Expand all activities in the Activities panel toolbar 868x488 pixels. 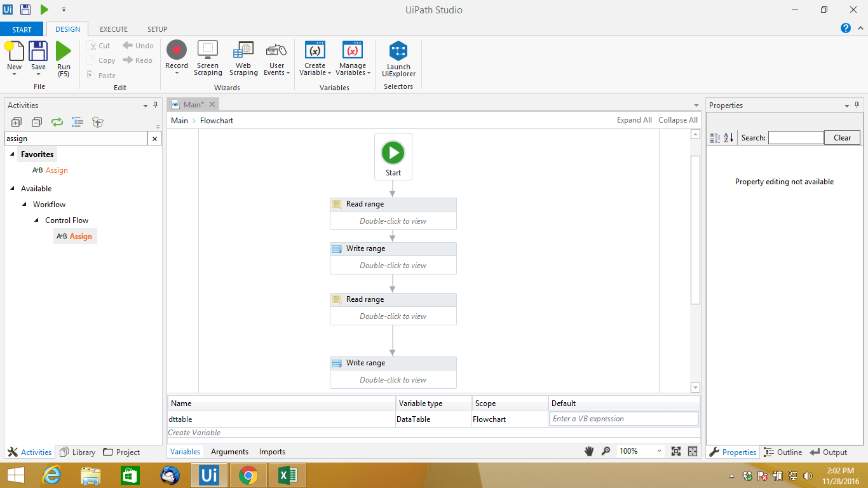tap(17, 122)
